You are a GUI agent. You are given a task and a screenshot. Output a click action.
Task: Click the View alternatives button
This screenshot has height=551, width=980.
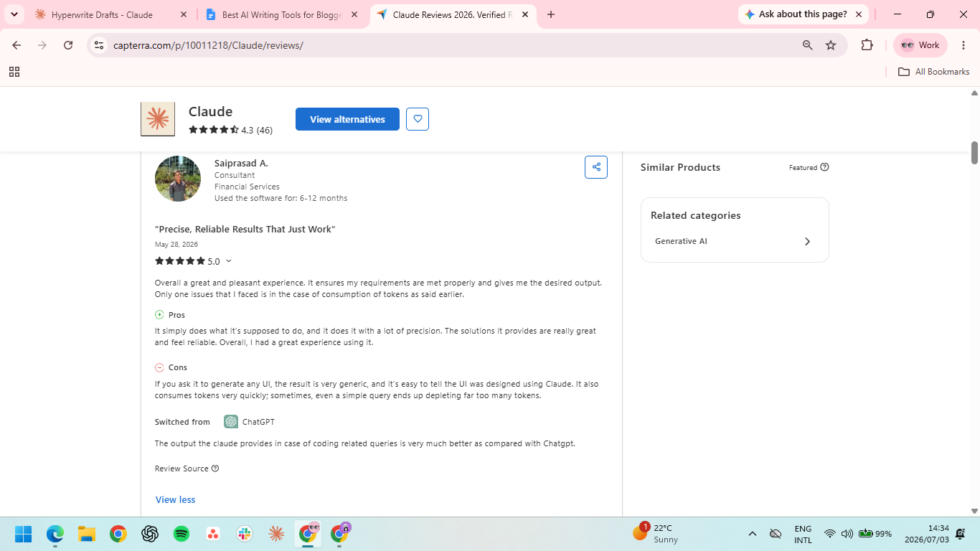pos(347,119)
